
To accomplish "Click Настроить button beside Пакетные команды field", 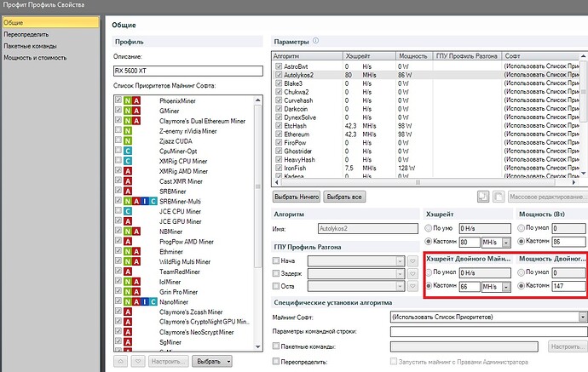I will coord(567,346).
